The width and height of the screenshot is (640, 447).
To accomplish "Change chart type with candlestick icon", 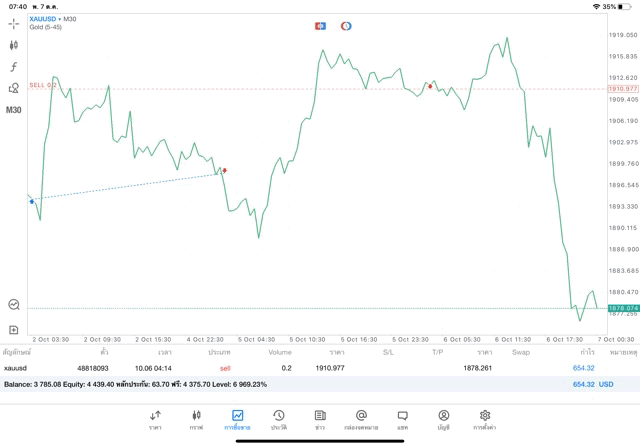I will (14, 44).
